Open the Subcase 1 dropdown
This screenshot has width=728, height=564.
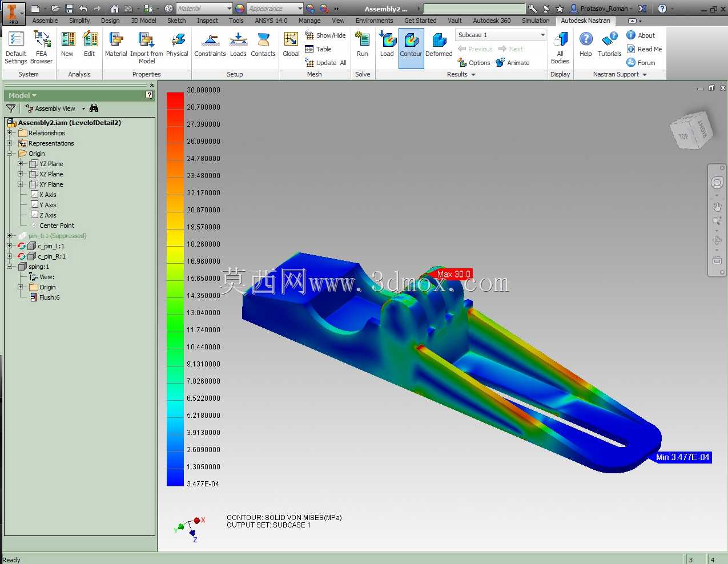(x=501, y=35)
